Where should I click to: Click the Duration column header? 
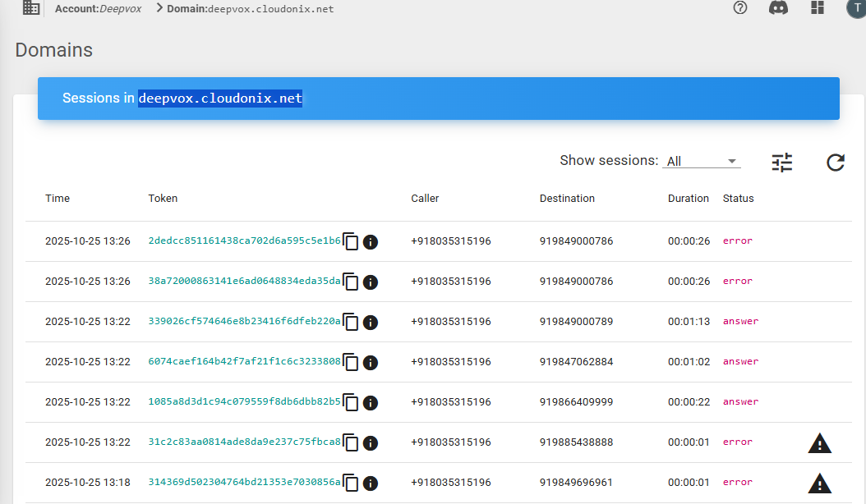[688, 199]
